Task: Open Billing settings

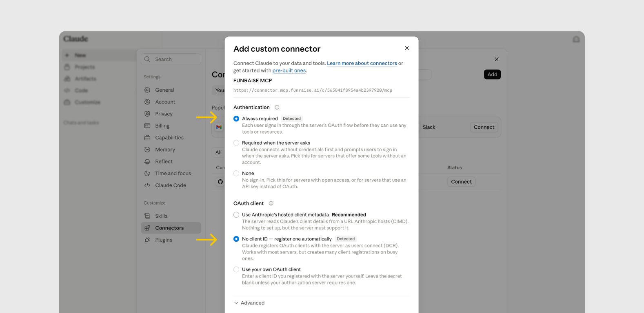Action: (x=171, y=126)
